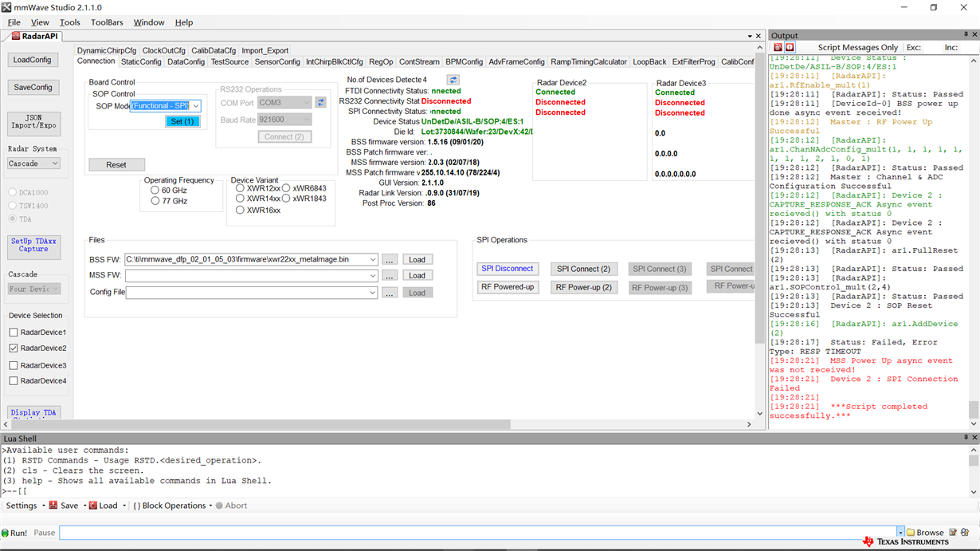Click the Load icon in Lua Shell

pyautogui.click(x=93, y=506)
